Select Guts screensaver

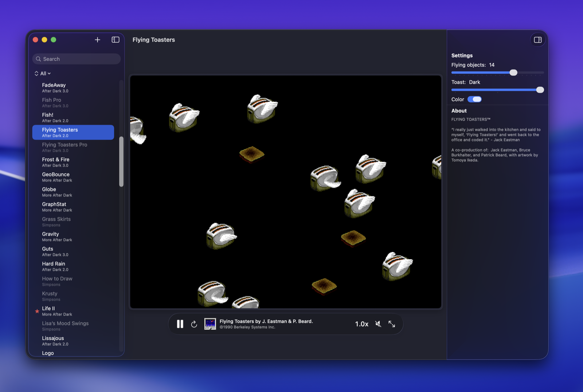(x=73, y=252)
